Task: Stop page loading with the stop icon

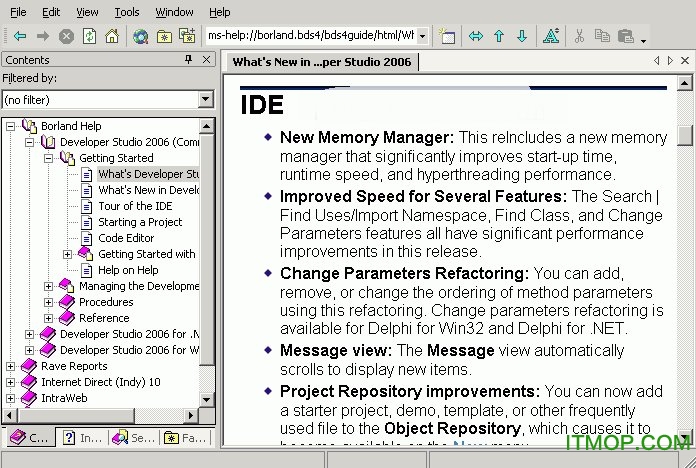Action: [x=67, y=36]
